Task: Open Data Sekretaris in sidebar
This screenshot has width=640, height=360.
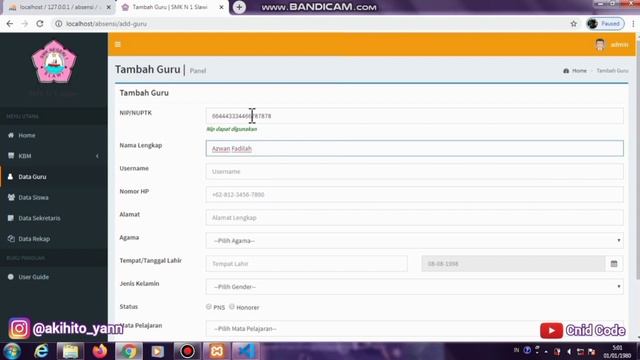Action: (54, 218)
